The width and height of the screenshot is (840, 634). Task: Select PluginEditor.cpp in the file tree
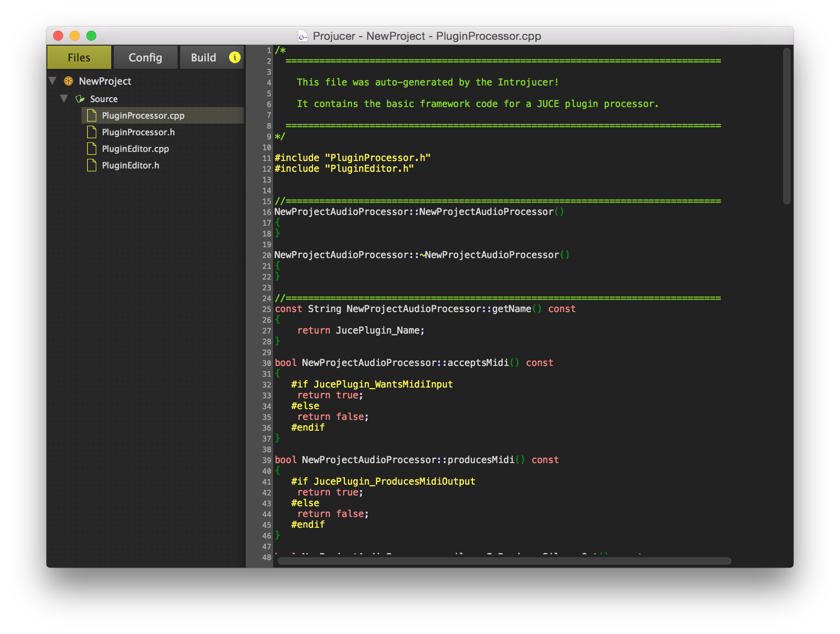click(135, 149)
